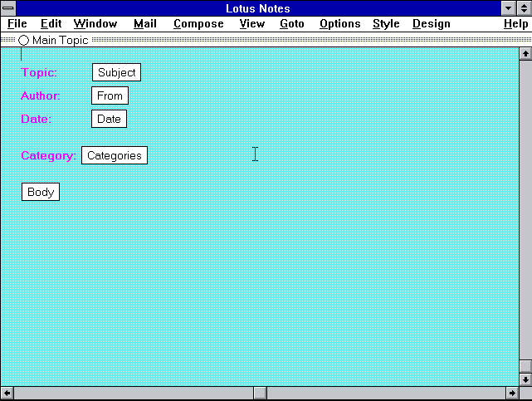Screen dimensions: 532x401
Task: Select the Subject field box
Action: tap(116, 72)
